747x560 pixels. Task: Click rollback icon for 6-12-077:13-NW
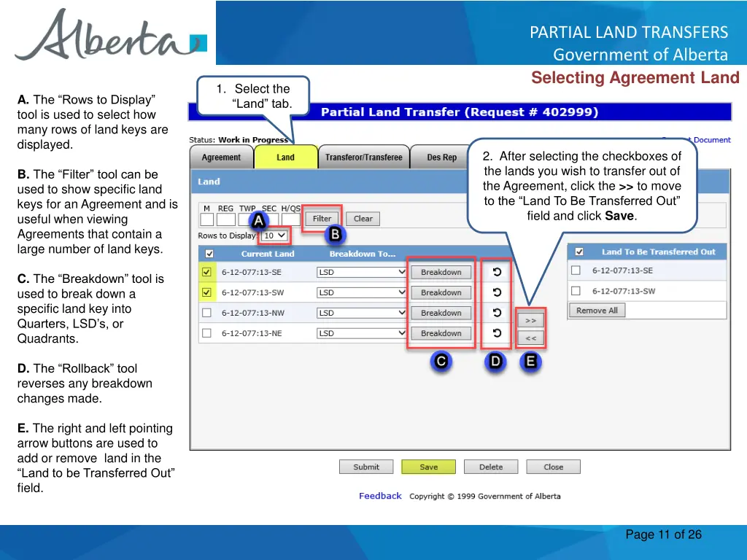pos(496,313)
